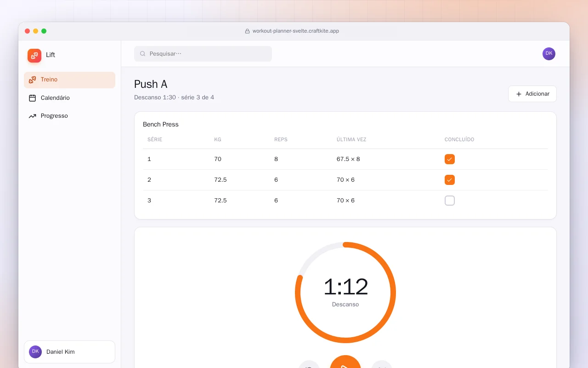The image size is (588, 368).
Task: Click the KG column header
Action: click(x=218, y=139)
